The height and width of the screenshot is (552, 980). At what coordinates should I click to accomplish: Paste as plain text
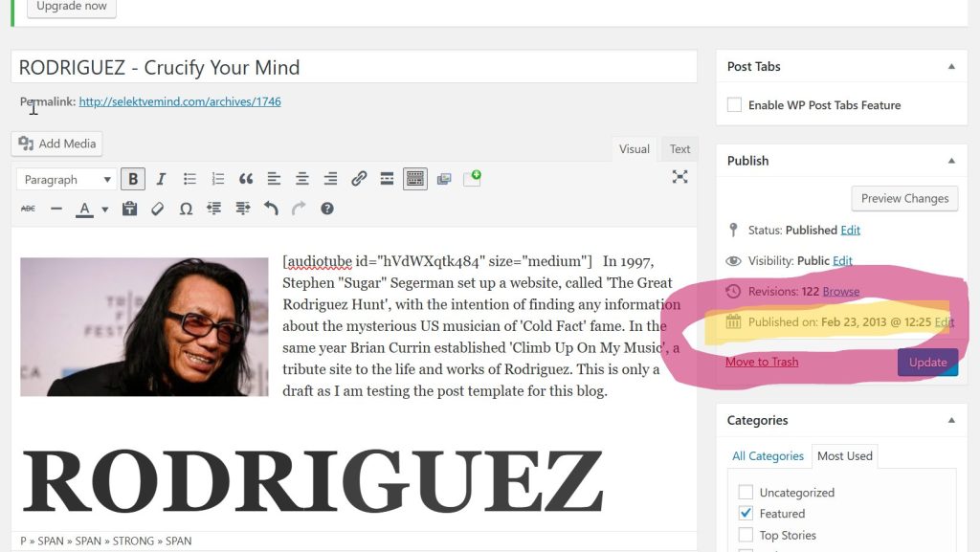[129, 209]
